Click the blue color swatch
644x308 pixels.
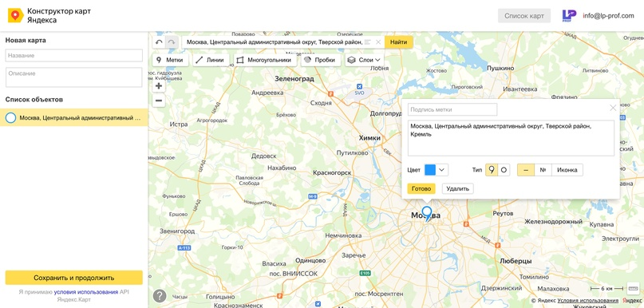click(429, 170)
